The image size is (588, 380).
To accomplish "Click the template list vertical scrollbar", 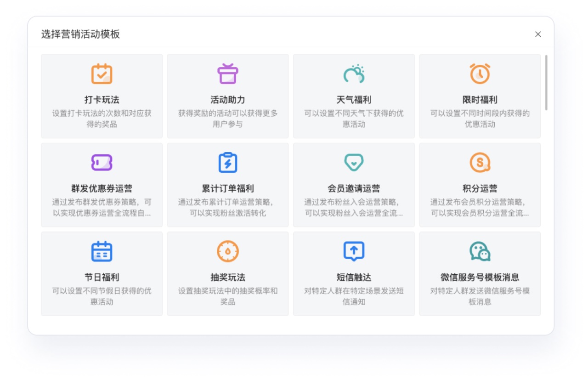I will 546,83.
